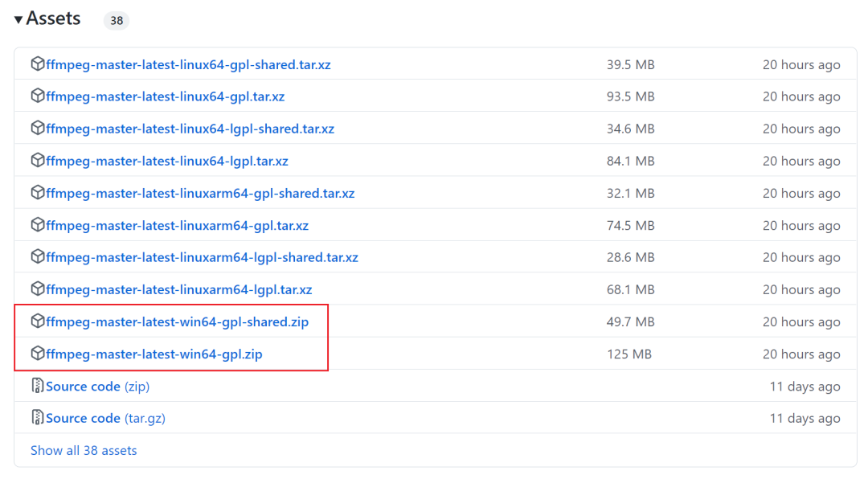
Task: Click the zip file icon beside Source code (zip)
Action: [37, 386]
